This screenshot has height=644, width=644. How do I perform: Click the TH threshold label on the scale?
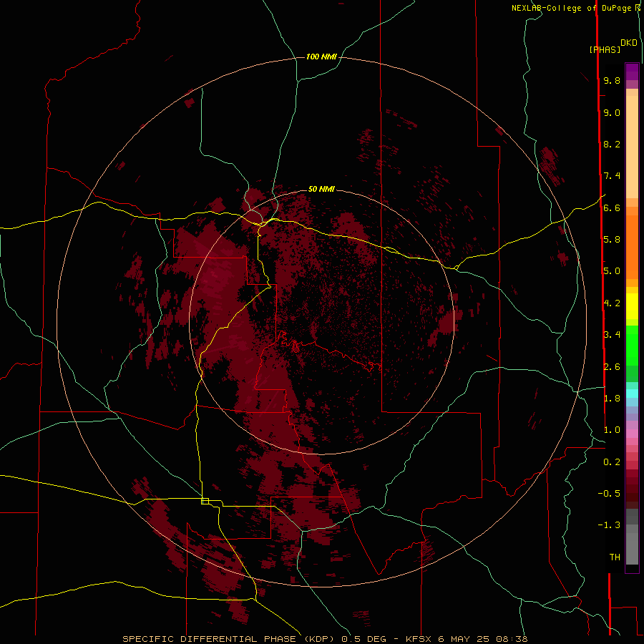(615, 557)
